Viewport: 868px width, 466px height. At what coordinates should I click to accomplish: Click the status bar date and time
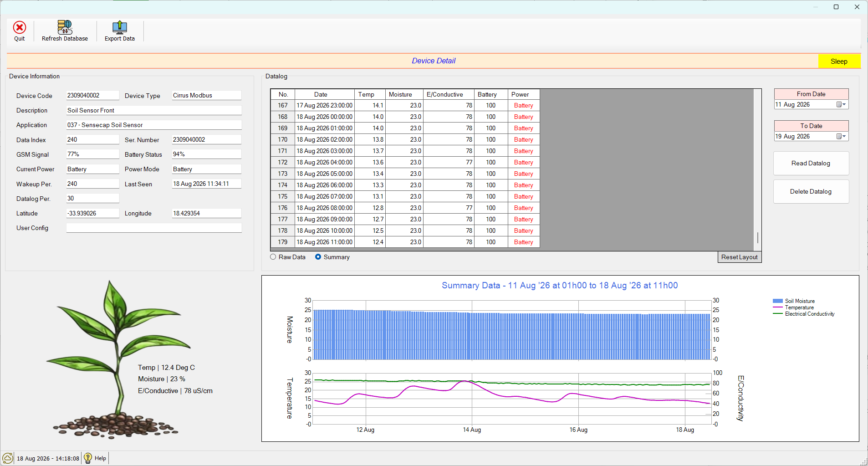(48, 458)
